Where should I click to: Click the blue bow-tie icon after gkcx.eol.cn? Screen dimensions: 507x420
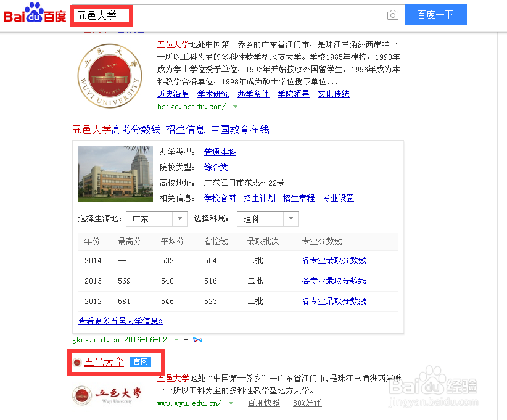tap(197, 340)
